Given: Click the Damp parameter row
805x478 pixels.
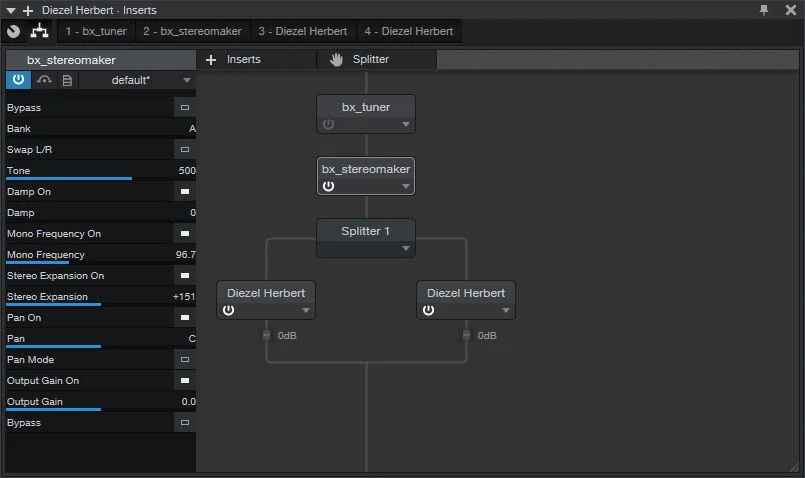Looking at the screenshot, I should click(101, 213).
